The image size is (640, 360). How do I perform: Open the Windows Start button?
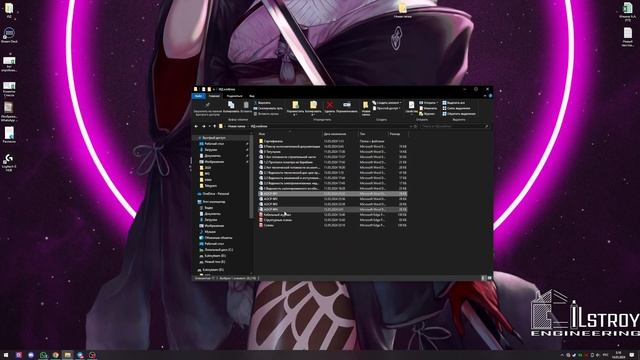coord(6,355)
